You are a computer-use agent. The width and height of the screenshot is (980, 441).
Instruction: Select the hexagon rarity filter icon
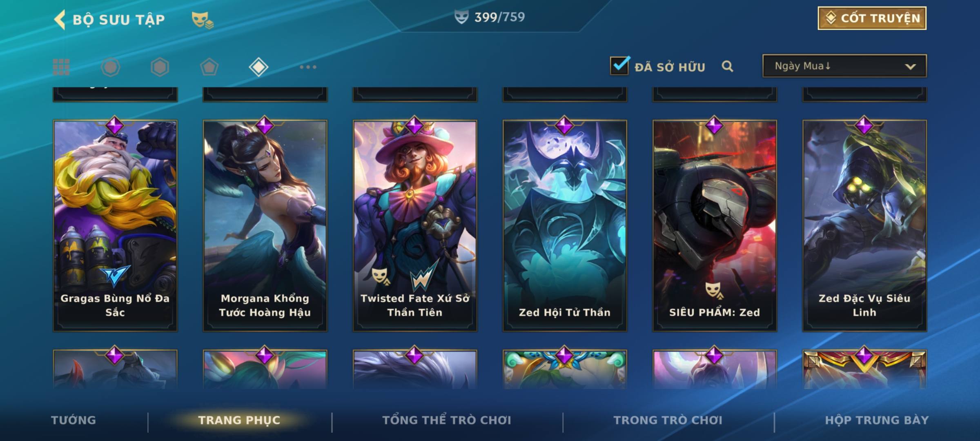[160, 67]
